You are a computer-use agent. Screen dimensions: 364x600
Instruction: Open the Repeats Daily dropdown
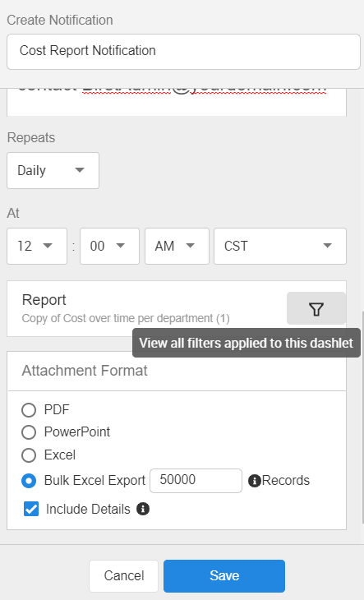(x=53, y=170)
